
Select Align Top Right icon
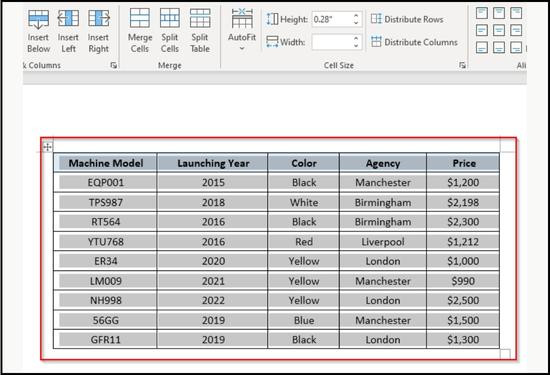[x=516, y=13]
